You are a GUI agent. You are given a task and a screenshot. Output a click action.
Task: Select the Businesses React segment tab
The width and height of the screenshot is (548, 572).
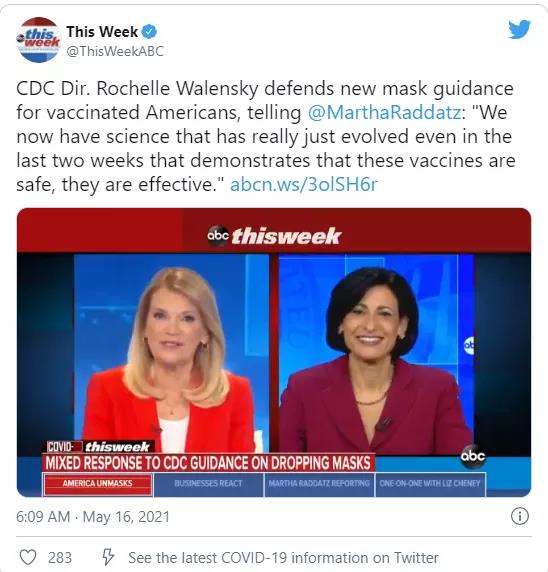(x=208, y=484)
